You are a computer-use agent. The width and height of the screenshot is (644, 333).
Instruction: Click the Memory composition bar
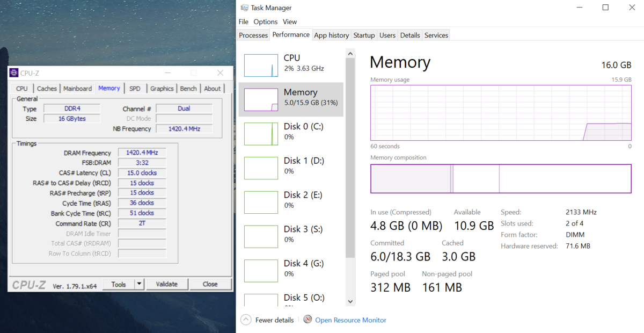point(501,179)
